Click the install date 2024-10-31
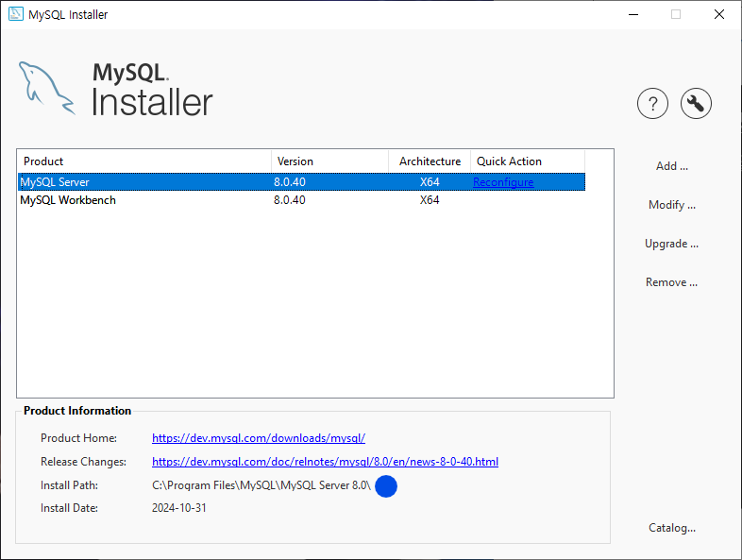The height and width of the screenshot is (560, 742). 179,508
